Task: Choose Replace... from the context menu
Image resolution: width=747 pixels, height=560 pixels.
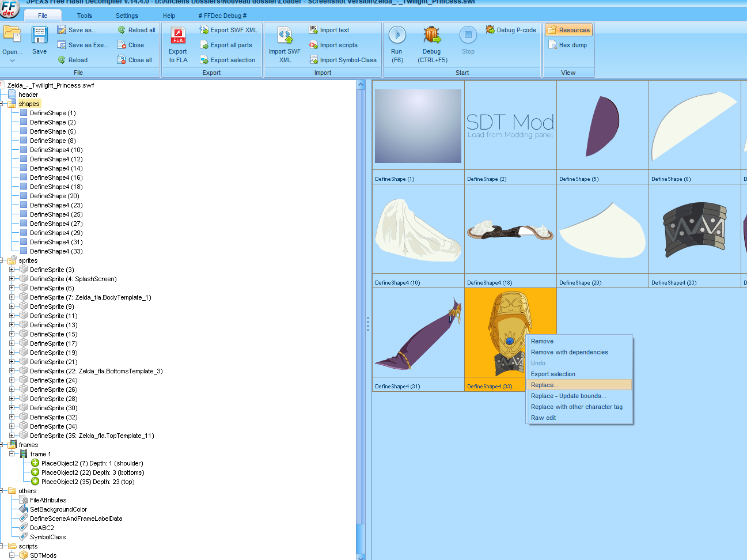Action: point(544,385)
